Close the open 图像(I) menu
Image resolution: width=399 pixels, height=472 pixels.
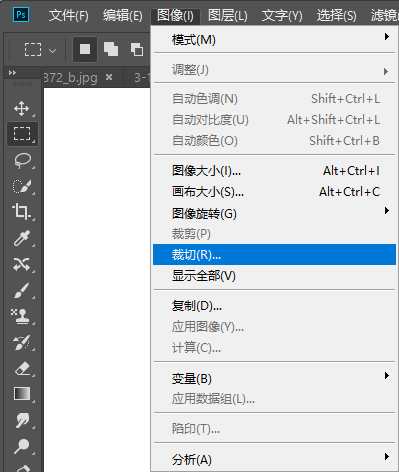pyautogui.click(x=175, y=15)
